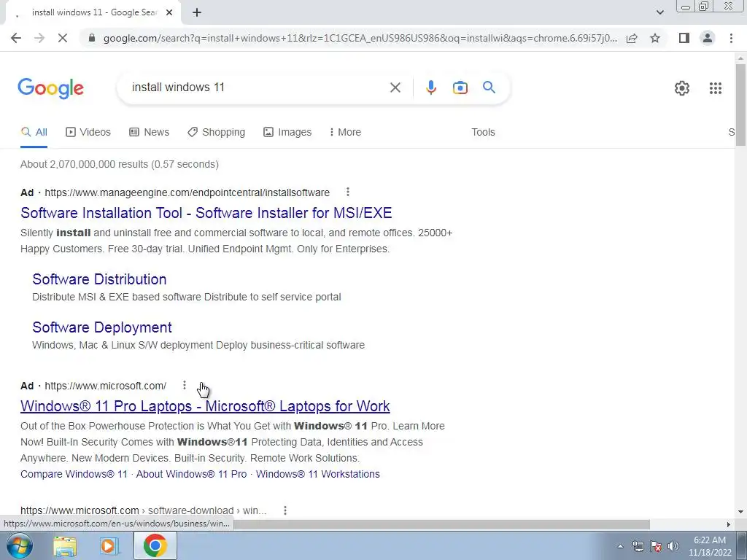Launch Windows Media Player from taskbar
The width and height of the screenshot is (747, 560).
109,545
